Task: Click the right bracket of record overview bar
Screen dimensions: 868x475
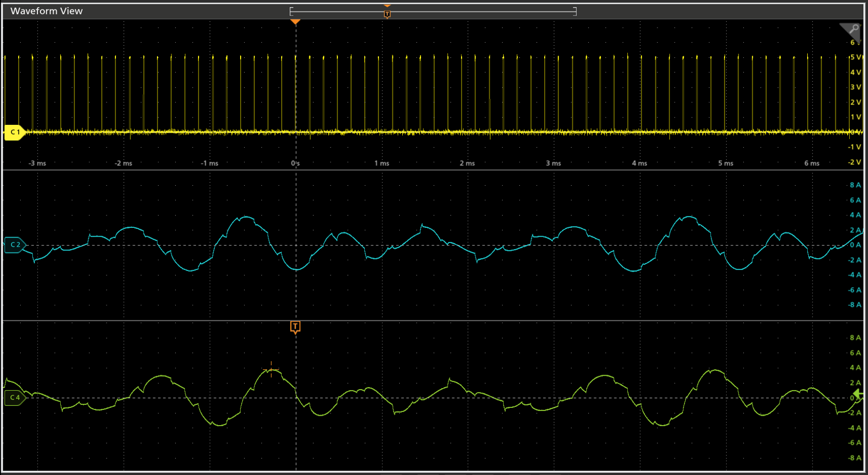Action: pos(575,11)
